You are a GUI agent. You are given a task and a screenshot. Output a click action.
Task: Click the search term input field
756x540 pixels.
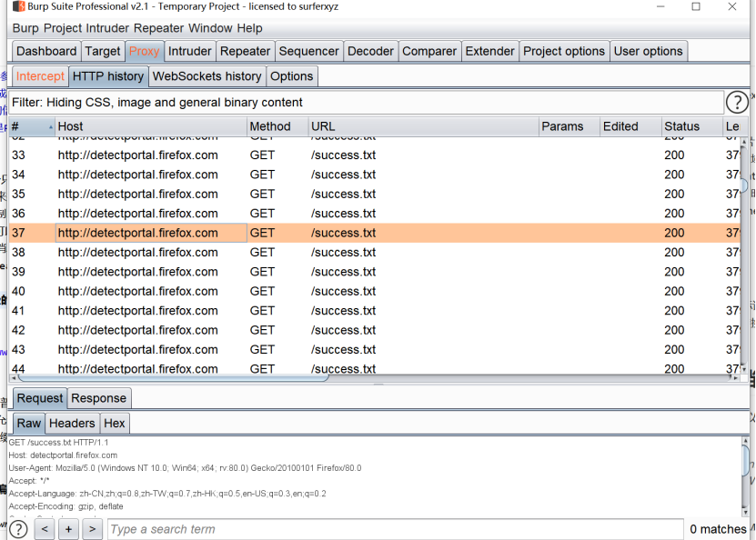pyautogui.click(x=394, y=529)
